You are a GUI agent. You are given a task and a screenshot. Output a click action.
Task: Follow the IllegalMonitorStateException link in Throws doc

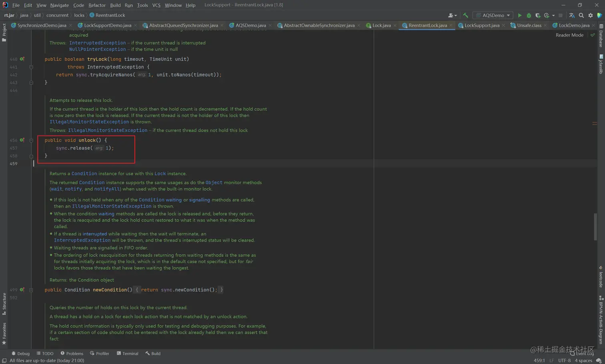108,130
